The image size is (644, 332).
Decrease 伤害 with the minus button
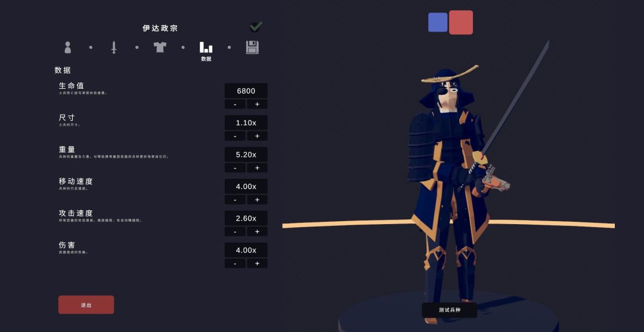tap(235, 263)
